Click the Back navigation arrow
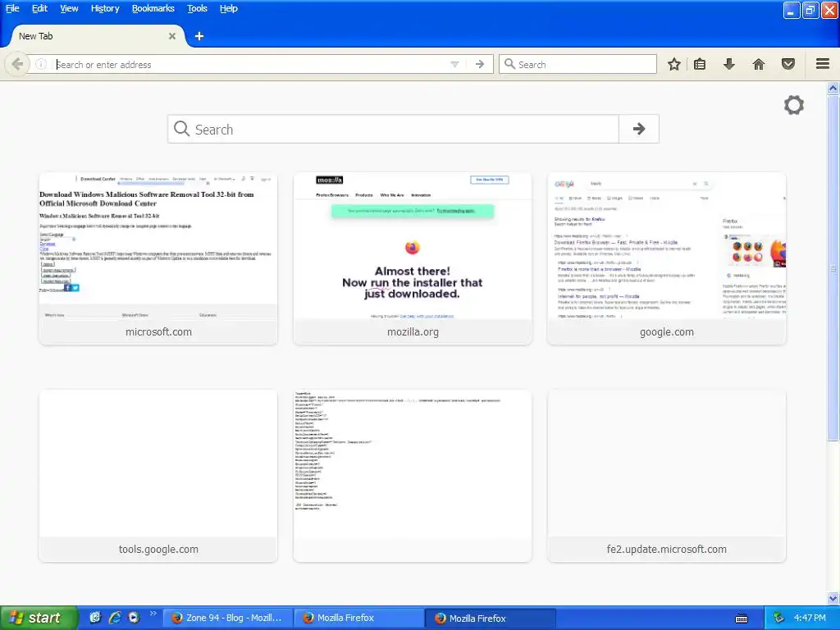This screenshot has width=840, height=630. click(17, 64)
